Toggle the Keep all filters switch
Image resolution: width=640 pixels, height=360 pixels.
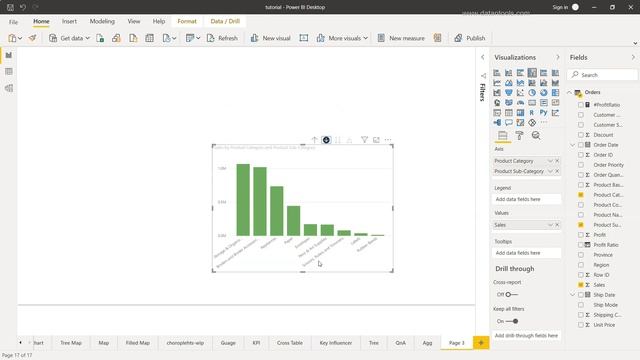[x=512, y=321]
